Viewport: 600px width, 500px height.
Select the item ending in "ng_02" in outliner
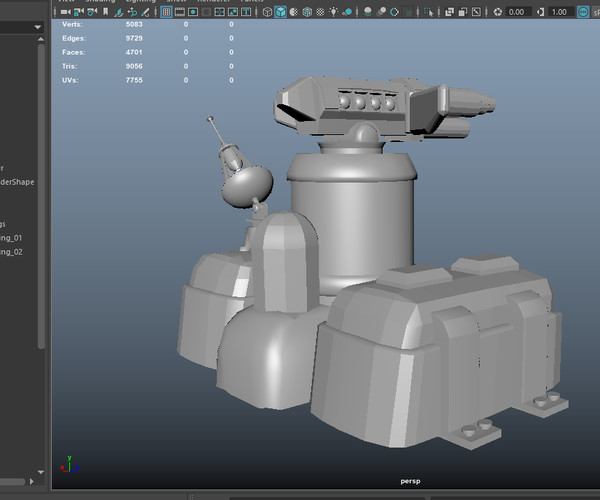click(x=10, y=252)
